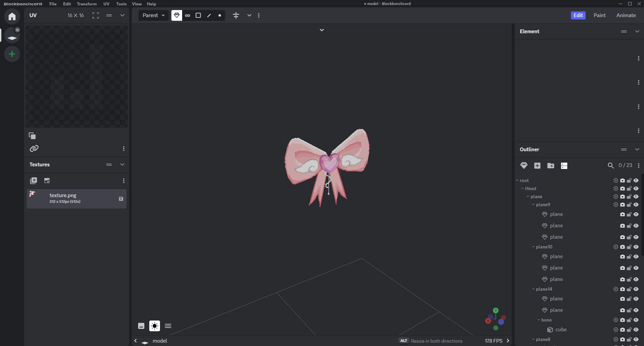The width and height of the screenshot is (644, 346).
Task: Click the green plus to add a project
Action: 12,54
